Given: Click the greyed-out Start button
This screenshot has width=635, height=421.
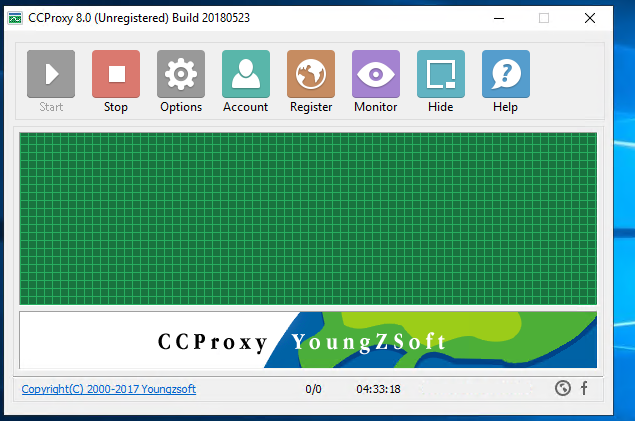Looking at the screenshot, I should 51,74.
